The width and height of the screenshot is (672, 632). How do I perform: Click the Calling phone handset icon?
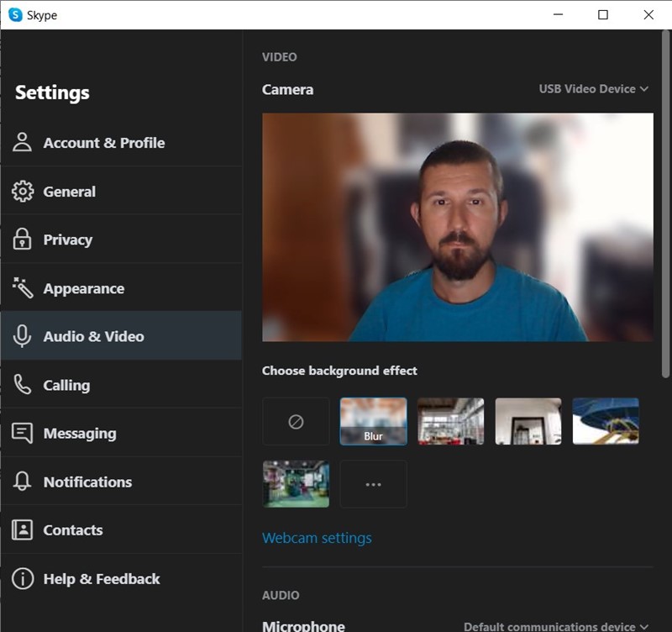click(x=23, y=385)
